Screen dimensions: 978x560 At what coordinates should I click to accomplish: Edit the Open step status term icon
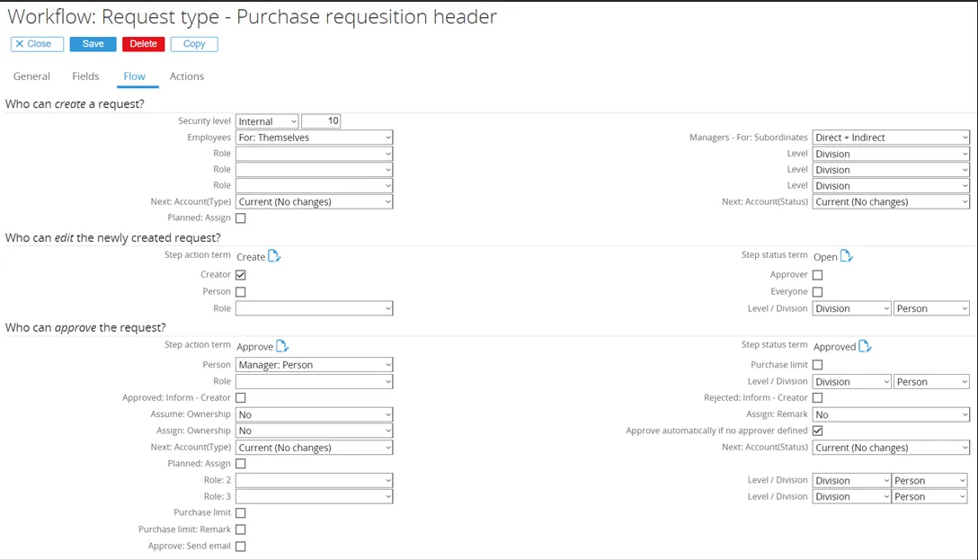click(846, 256)
